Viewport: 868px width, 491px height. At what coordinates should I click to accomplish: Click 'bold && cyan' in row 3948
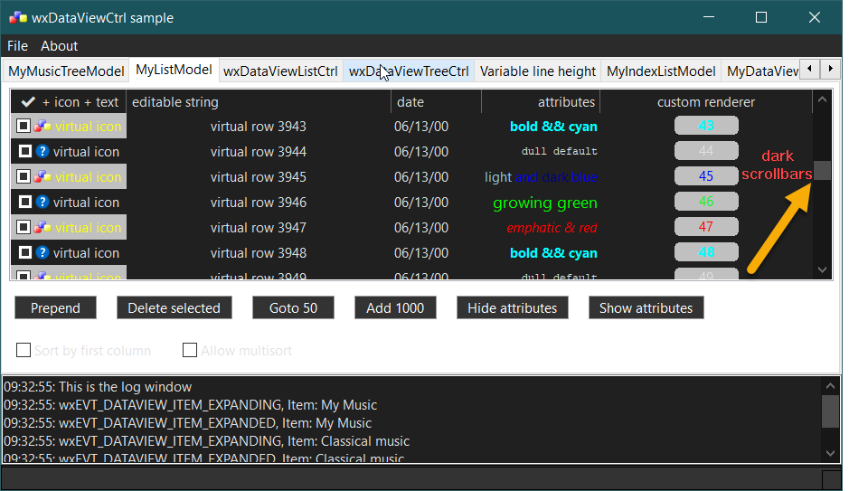pyautogui.click(x=553, y=253)
